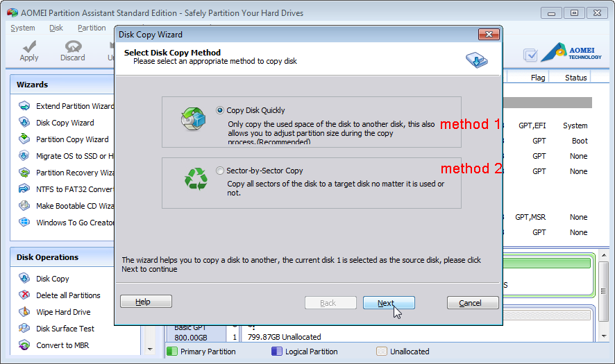
Task: Click the Apply checkmark toolbar icon
Action: tap(29, 46)
